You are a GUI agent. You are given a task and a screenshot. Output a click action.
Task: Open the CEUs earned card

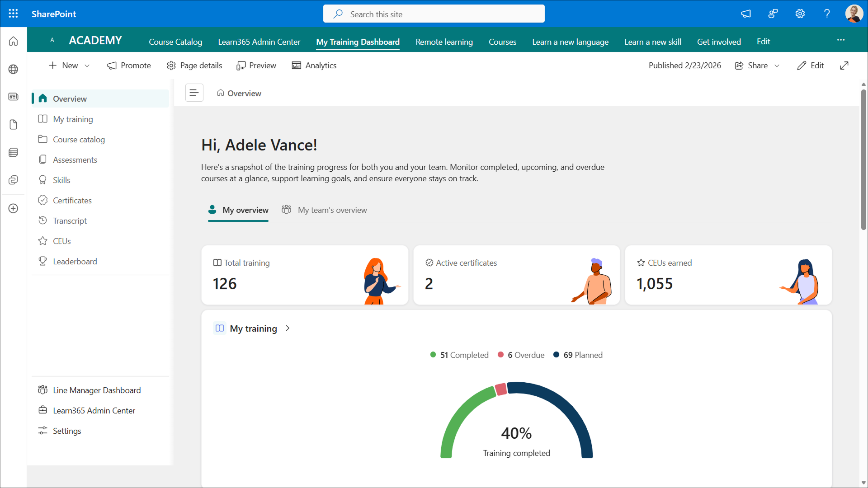[728, 275]
